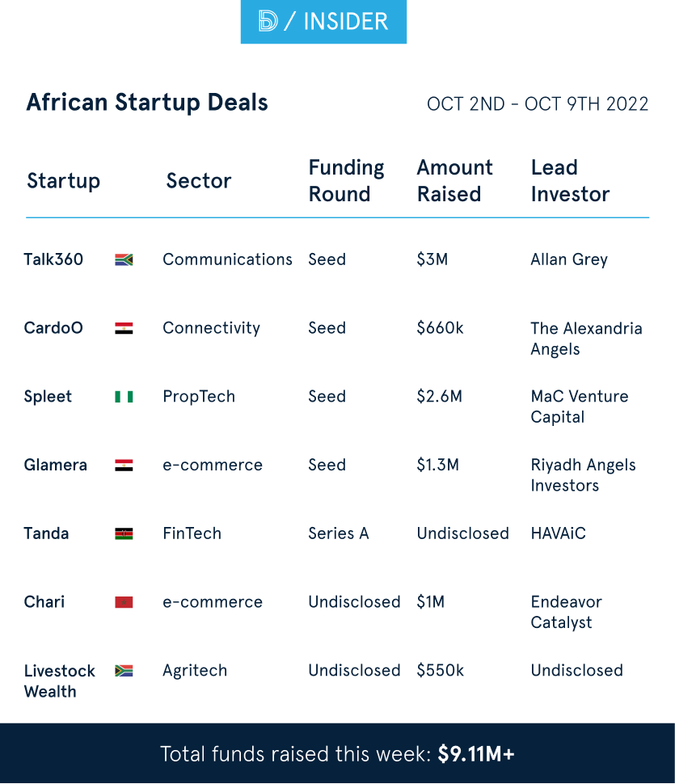Open the Livestock Wealth startup entry
Image resolution: width=675 pixels, height=784 pixels.
click(59, 681)
